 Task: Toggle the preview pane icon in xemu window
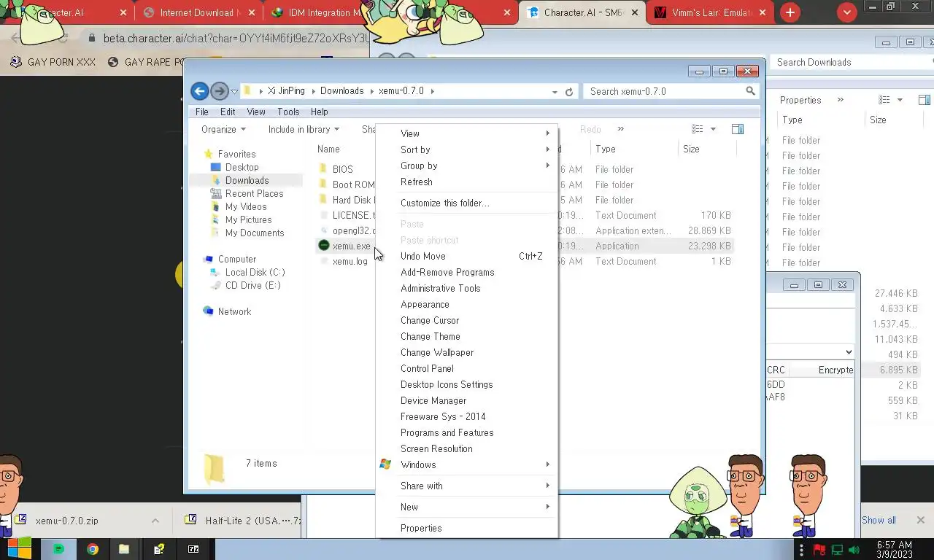coord(738,129)
